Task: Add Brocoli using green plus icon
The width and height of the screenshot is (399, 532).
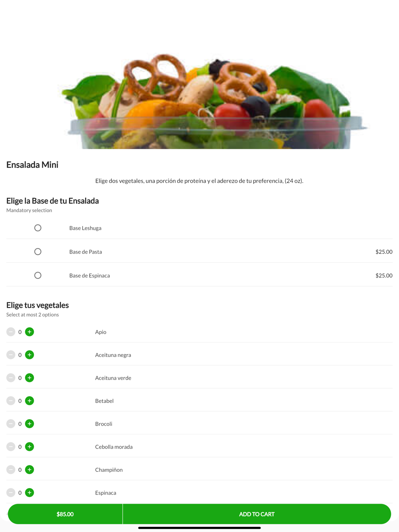Action: pyautogui.click(x=30, y=424)
